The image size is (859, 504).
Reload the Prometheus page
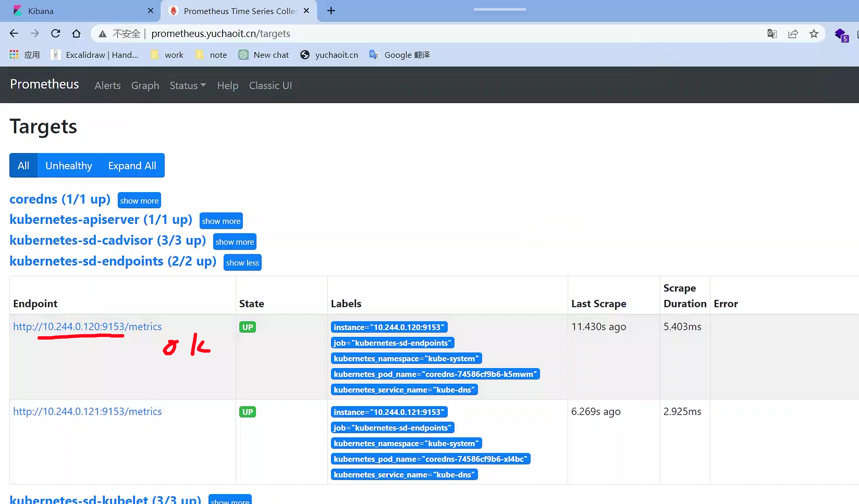(x=56, y=33)
